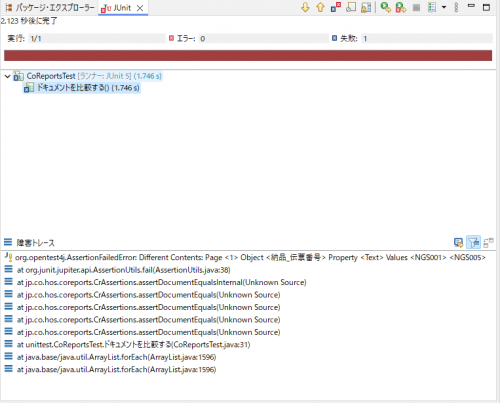Click the AssertionFailedError trace line
Screen dimensions: 500x403
coord(245,257)
